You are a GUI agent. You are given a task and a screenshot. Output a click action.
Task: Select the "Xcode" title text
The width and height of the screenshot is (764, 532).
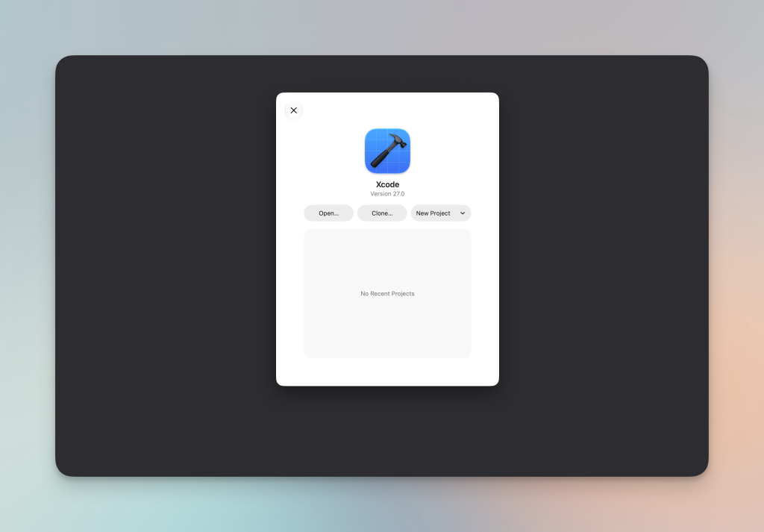point(387,184)
